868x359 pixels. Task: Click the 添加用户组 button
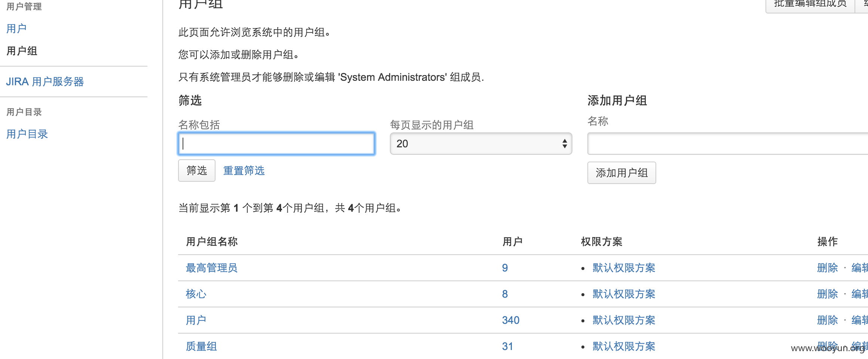(622, 173)
